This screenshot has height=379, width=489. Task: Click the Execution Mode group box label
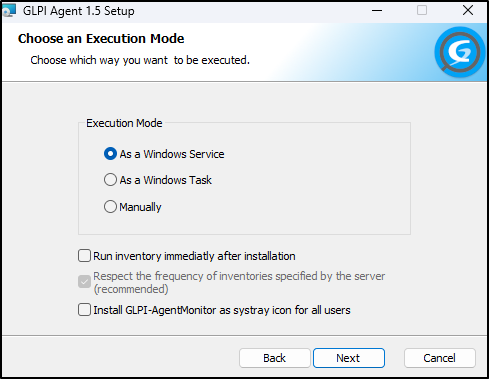[124, 123]
